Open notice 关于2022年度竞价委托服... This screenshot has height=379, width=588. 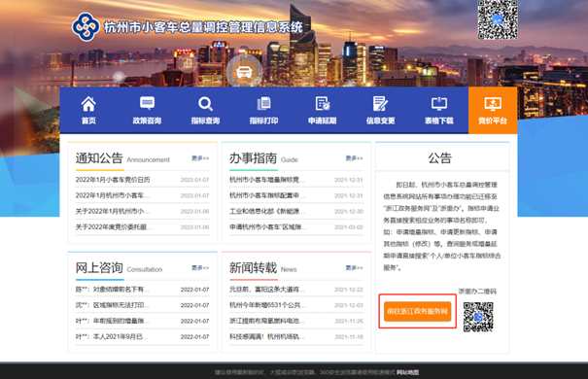point(114,226)
